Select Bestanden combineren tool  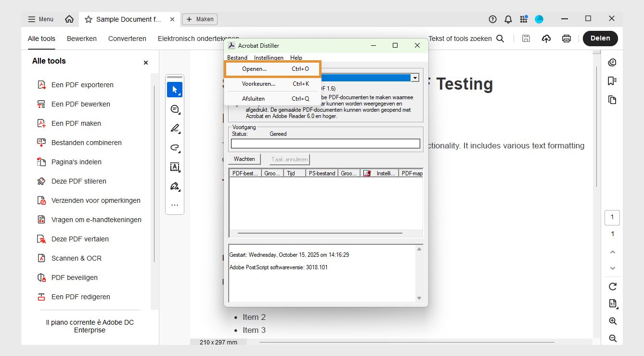click(87, 143)
